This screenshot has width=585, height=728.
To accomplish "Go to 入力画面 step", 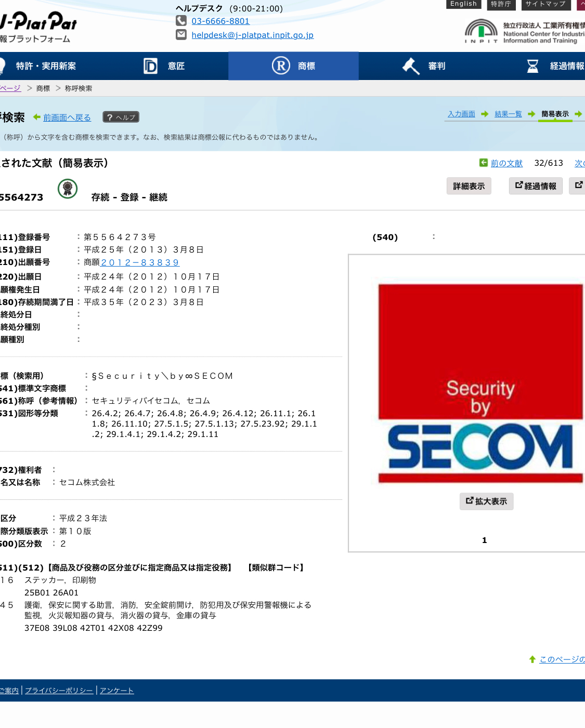I will [x=462, y=114].
